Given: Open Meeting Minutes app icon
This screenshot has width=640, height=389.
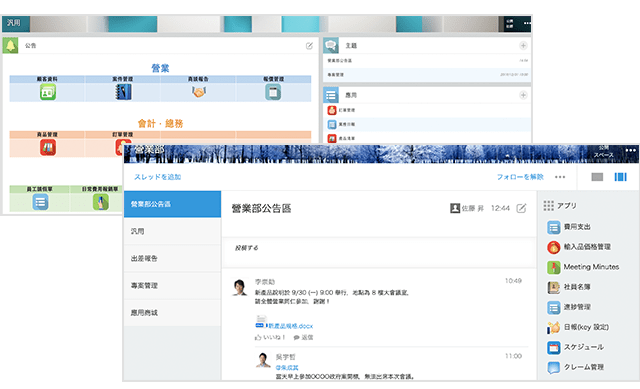Looking at the screenshot, I should coord(553,267).
